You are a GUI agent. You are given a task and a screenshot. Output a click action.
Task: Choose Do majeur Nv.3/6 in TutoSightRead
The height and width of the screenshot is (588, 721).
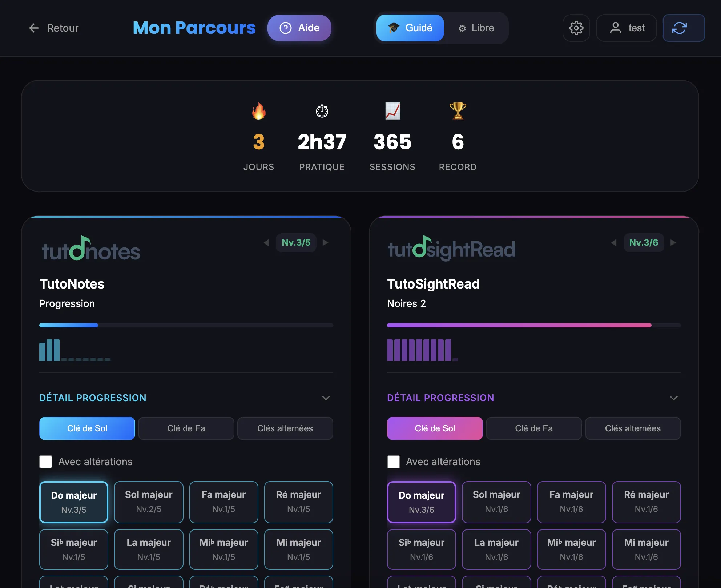click(422, 502)
